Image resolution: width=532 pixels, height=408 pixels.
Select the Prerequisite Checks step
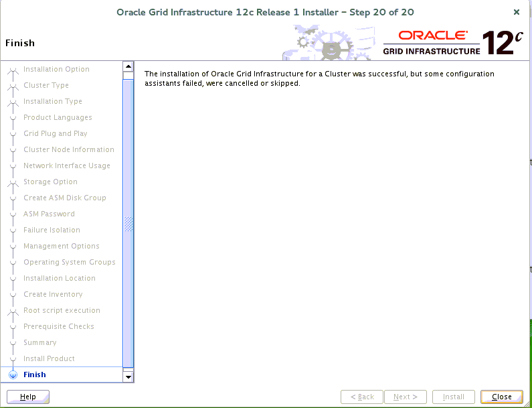click(x=59, y=326)
